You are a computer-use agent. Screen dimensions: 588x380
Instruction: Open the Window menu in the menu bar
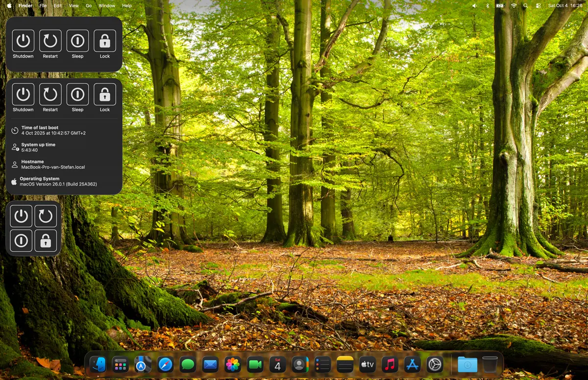click(x=107, y=6)
